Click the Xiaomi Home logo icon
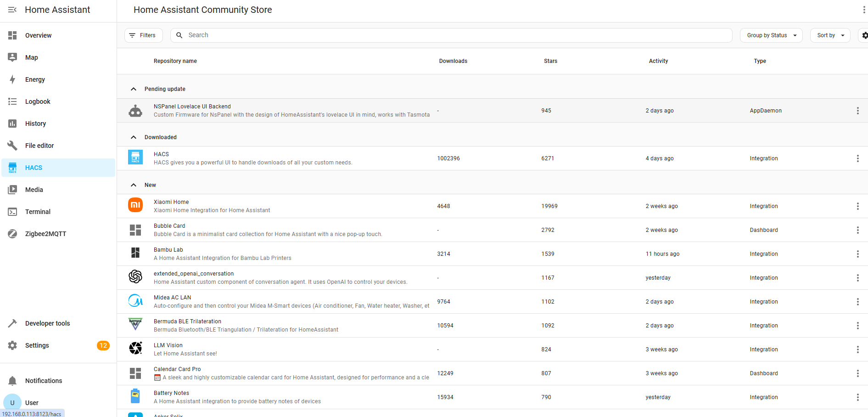The image size is (868, 417). point(135,205)
